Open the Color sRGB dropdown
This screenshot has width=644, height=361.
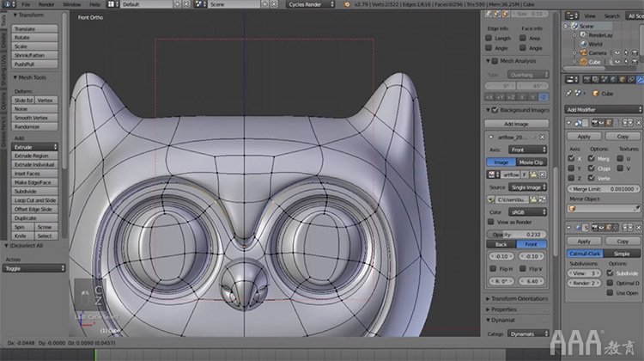[x=528, y=211]
